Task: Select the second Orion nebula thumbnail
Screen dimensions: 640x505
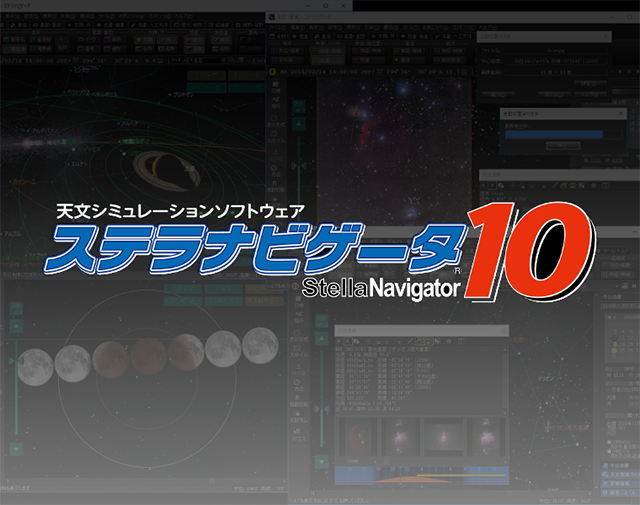Action: coord(400,437)
